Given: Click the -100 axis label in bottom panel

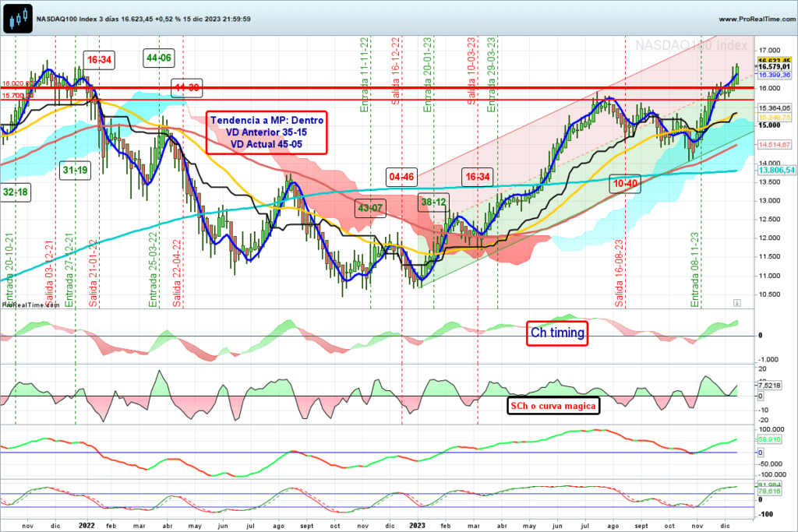Looking at the screenshot, I should tap(766, 514).
